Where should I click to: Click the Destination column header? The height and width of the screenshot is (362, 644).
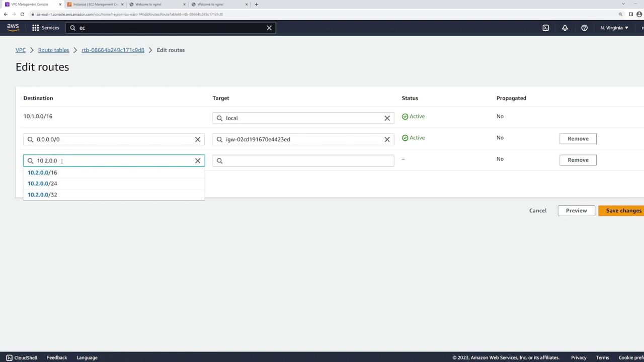pos(38,98)
